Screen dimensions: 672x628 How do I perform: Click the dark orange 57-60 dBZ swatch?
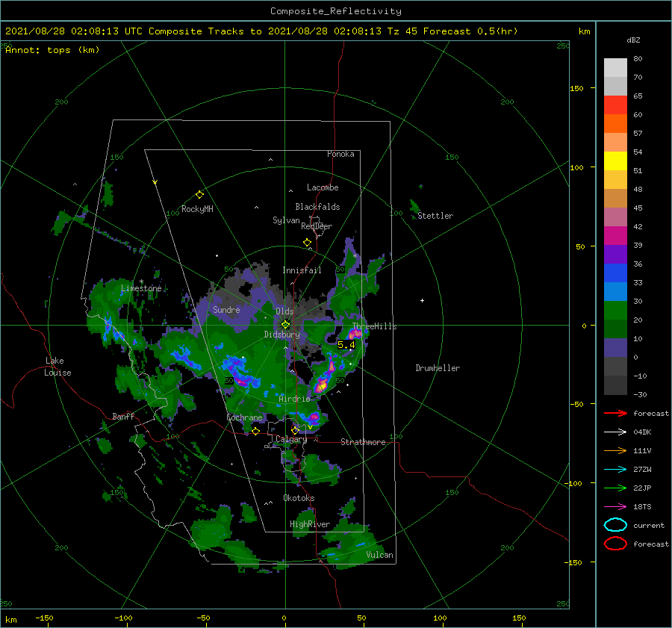coord(615,124)
